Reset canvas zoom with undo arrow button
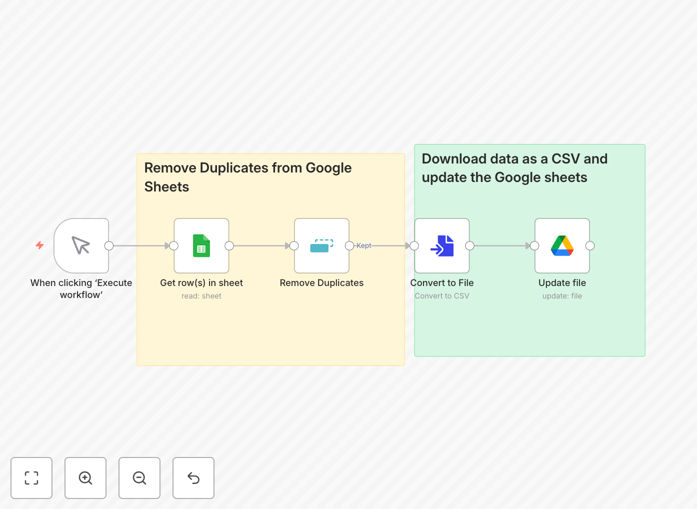Image resolution: width=697 pixels, height=509 pixels. pos(193,478)
